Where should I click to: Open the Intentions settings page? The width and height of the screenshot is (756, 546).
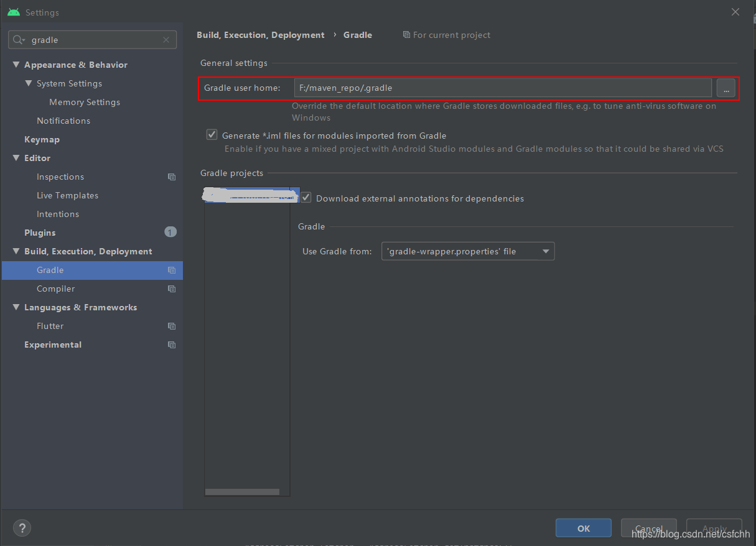[58, 214]
